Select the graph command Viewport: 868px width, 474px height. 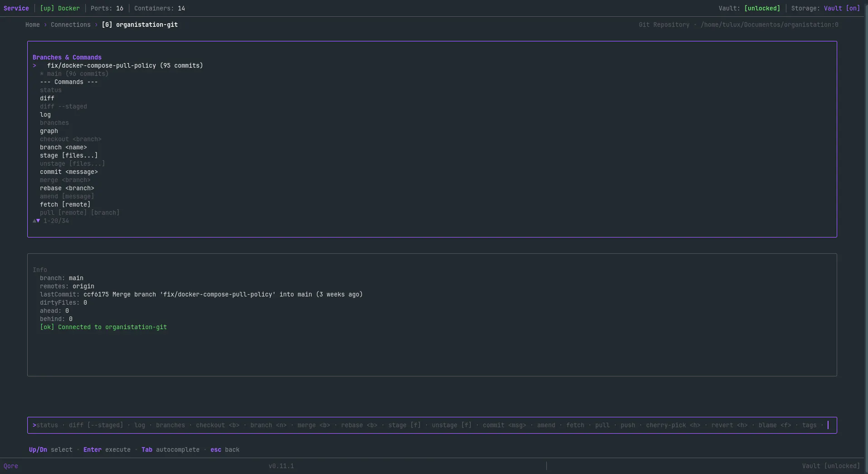point(49,131)
